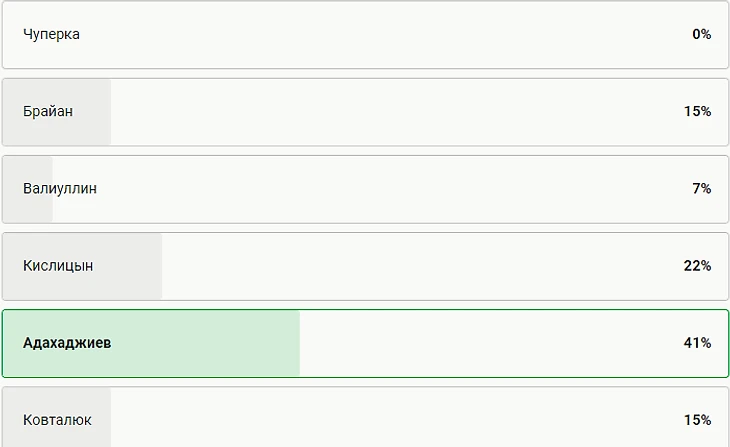The height and width of the screenshot is (447, 730).
Task: Pick the Ковталюк poll option
Action: click(x=365, y=420)
